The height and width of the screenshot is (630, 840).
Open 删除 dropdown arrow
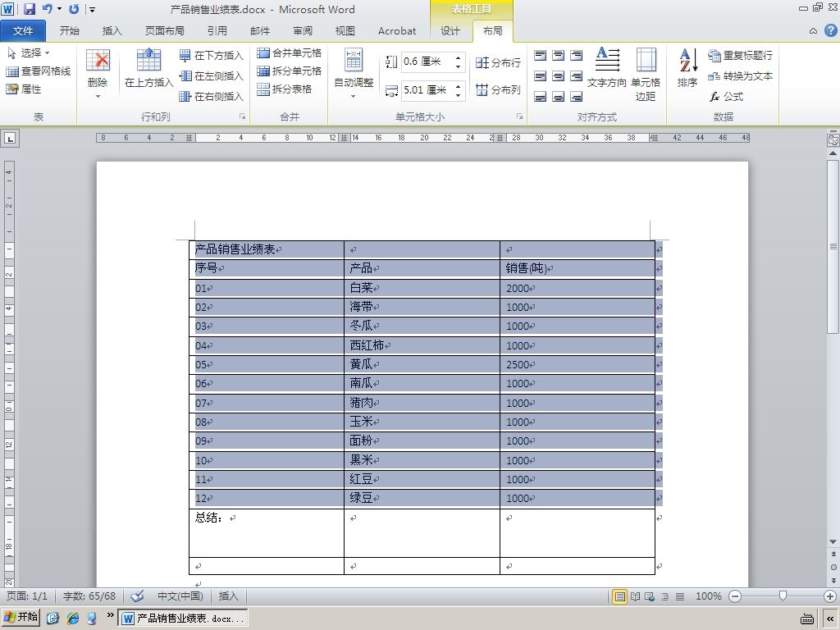tap(98, 97)
